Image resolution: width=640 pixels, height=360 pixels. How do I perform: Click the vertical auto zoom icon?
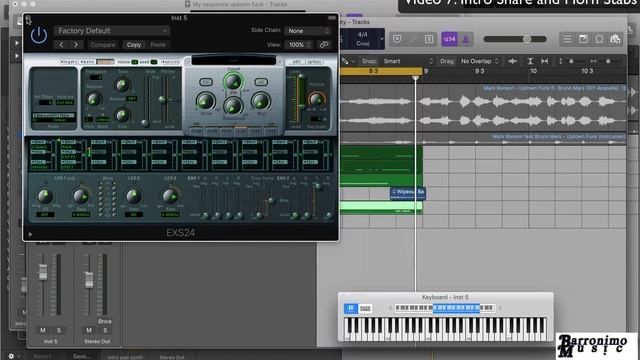530,61
